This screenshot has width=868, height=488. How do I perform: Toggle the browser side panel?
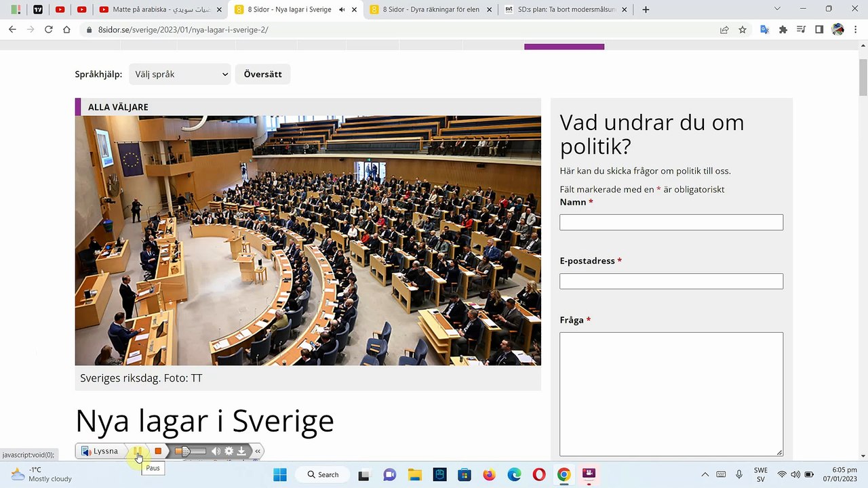point(819,30)
